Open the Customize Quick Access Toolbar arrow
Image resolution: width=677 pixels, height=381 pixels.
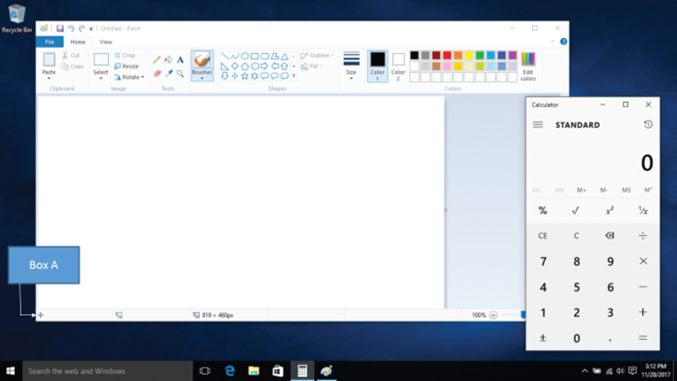pyautogui.click(x=91, y=29)
